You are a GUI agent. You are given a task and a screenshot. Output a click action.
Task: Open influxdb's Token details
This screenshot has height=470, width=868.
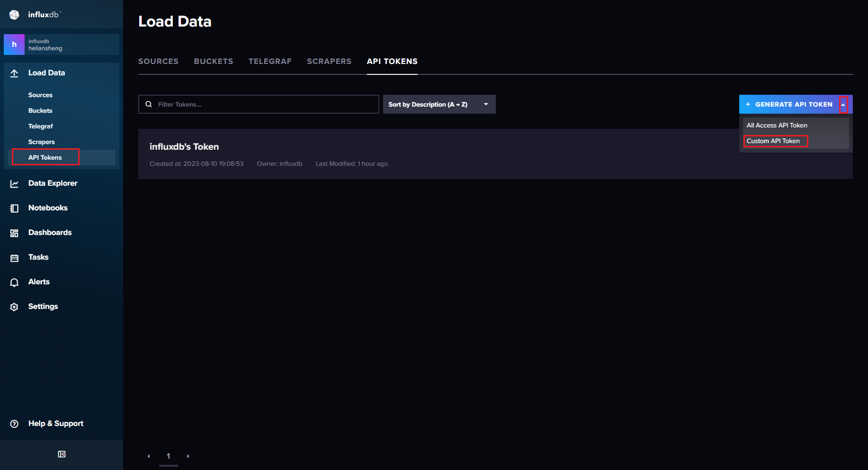(184, 146)
